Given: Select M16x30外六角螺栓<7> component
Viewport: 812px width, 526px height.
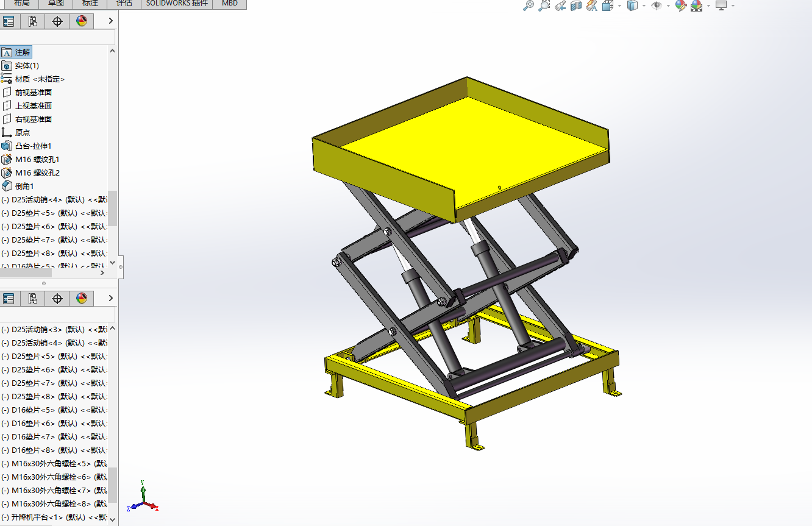Looking at the screenshot, I should (x=54, y=491).
